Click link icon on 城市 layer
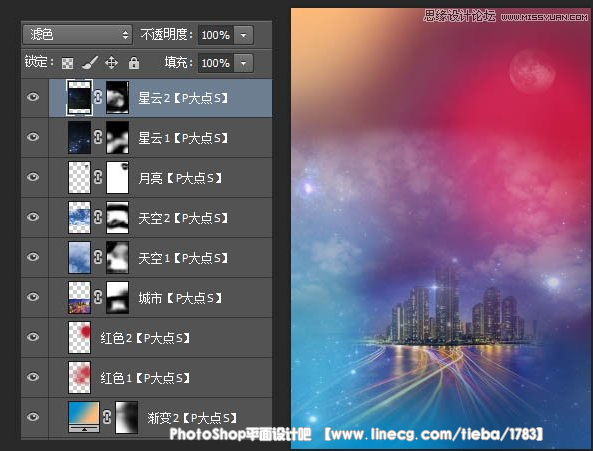This screenshot has height=451, width=593. 98,297
